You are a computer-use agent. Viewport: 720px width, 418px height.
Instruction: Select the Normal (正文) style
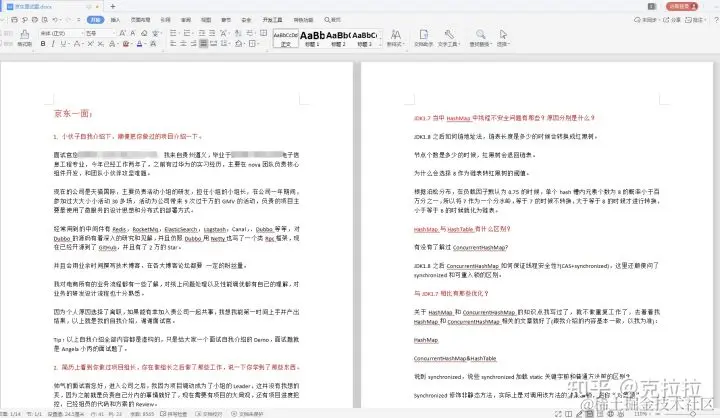click(286, 38)
